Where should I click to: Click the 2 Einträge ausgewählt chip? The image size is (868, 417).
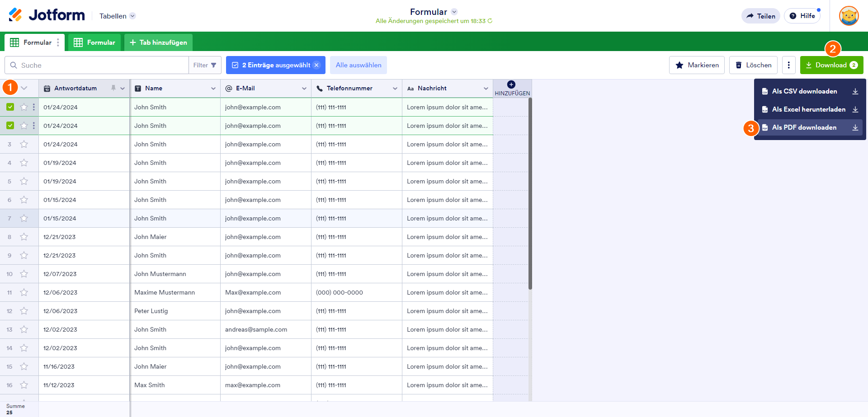[275, 65]
